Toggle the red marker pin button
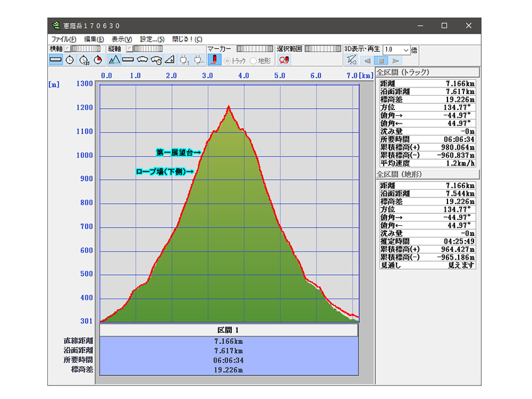The width and height of the screenshot is (532, 399). 215,60
